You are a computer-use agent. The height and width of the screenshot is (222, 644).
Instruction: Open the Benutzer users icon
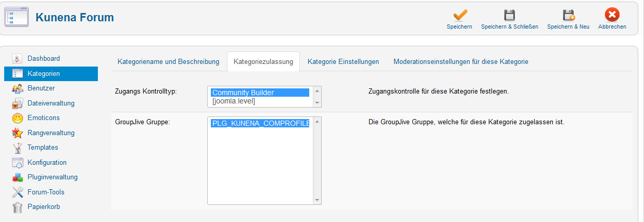pyautogui.click(x=18, y=88)
